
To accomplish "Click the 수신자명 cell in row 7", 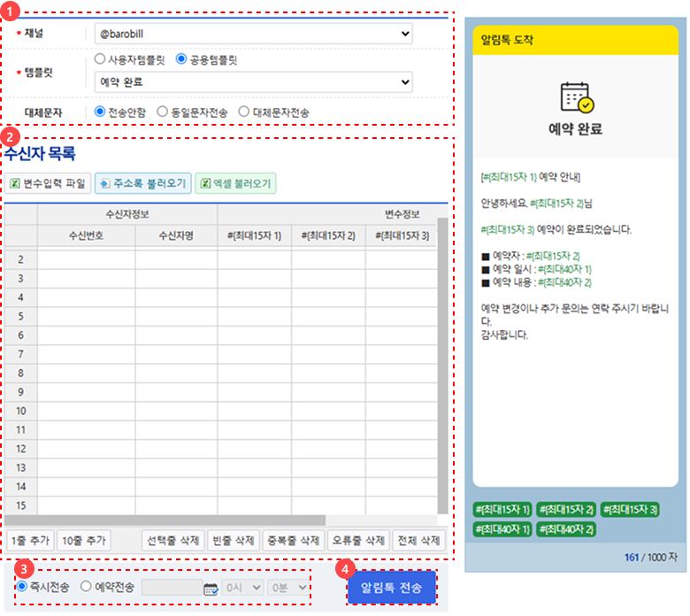I will pos(176,354).
